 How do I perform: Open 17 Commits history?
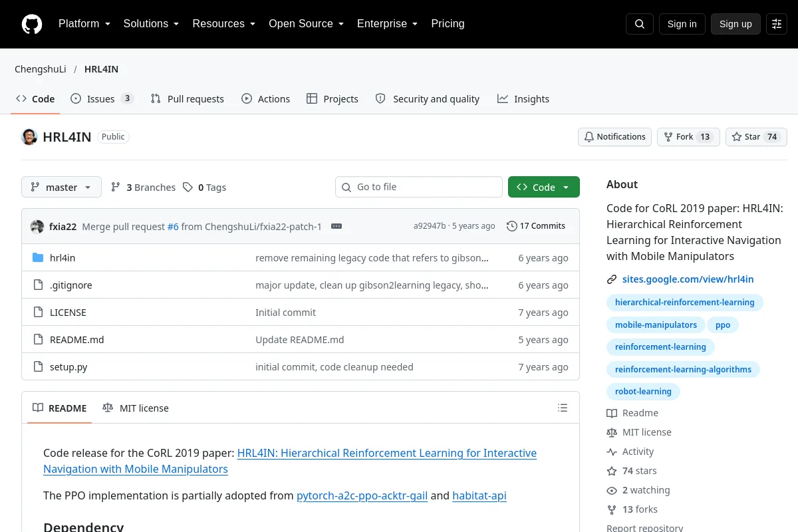(x=536, y=226)
